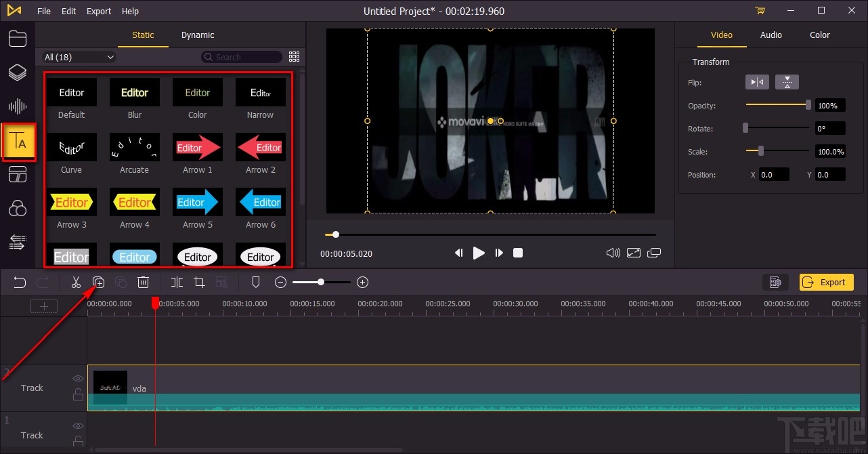The height and width of the screenshot is (454, 868).
Task: Click the undo arrow in timeline toolbar
Action: tap(20, 283)
